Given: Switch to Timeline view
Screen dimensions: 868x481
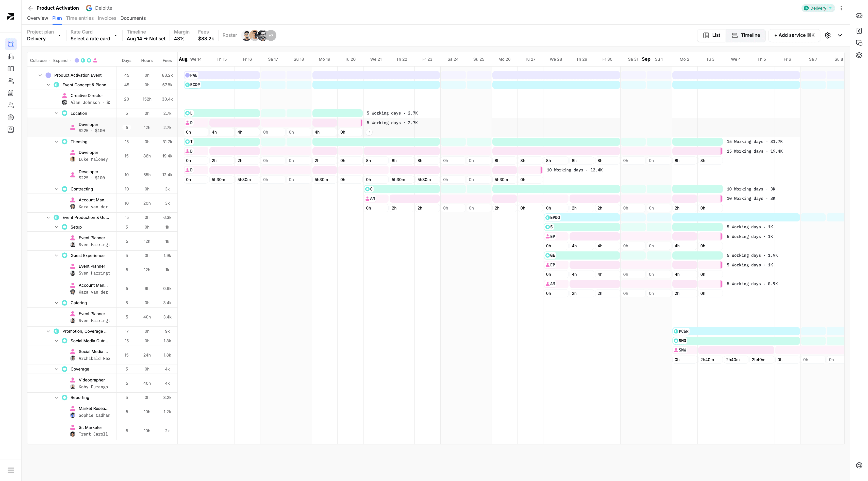Looking at the screenshot, I should (x=746, y=35).
